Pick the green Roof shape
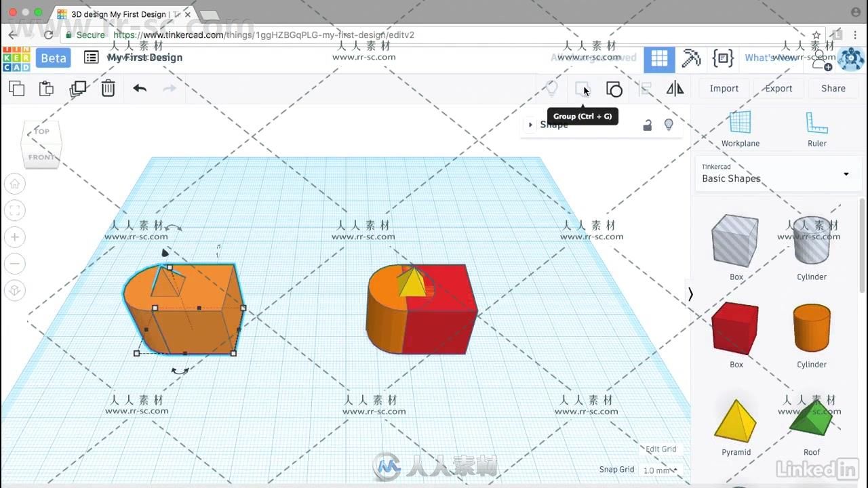The height and width of the screenshot is (488, 868). 810,418
